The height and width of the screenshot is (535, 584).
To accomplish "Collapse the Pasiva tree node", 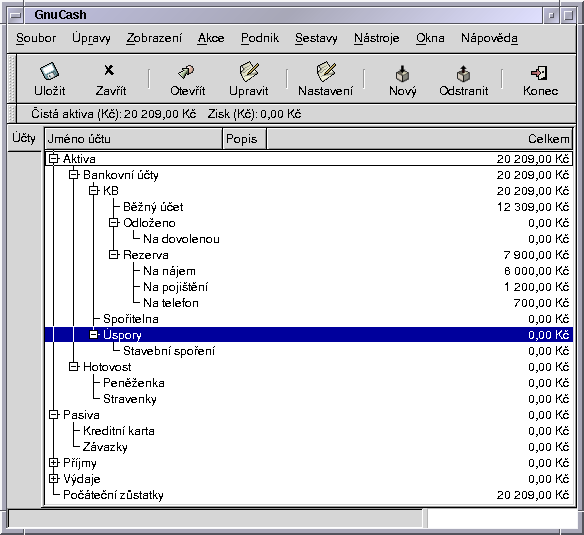I will point(54,415).
